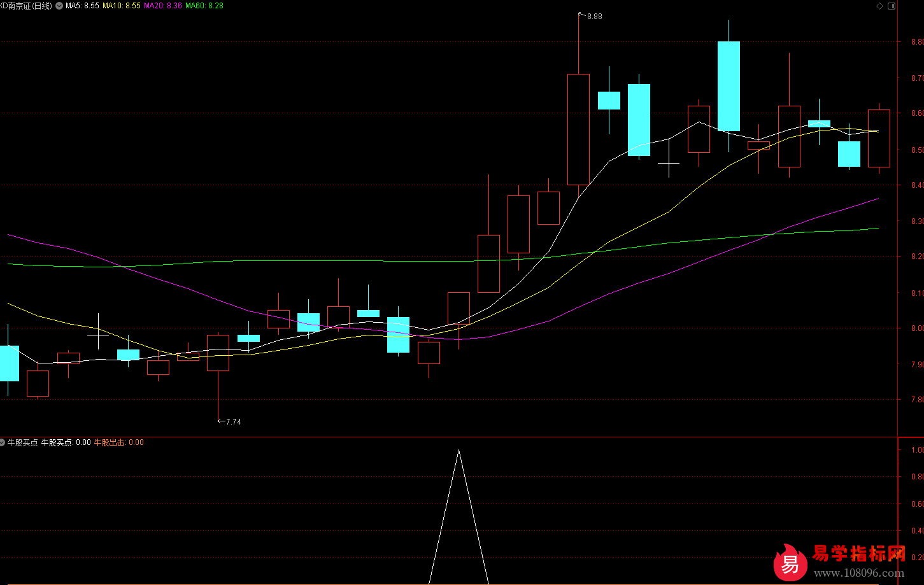Click the red candlestick topping at 8.88
This screenshot has width=924, height=585.
pos(578,129)
